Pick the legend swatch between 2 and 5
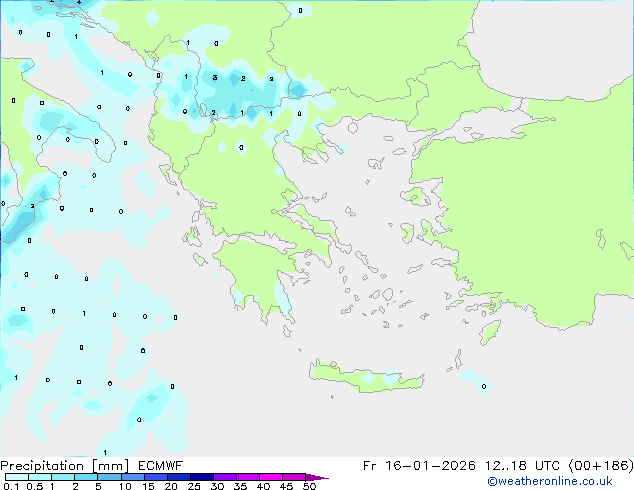The width and height of the screenshot is (634, 490). 86,477
